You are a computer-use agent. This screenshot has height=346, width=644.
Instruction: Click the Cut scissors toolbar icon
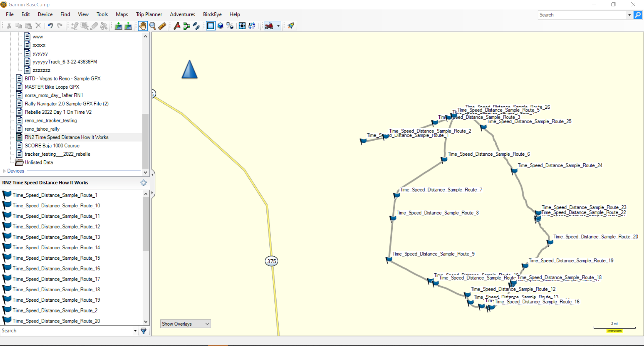pyautogui.click(x=9, y=26)
